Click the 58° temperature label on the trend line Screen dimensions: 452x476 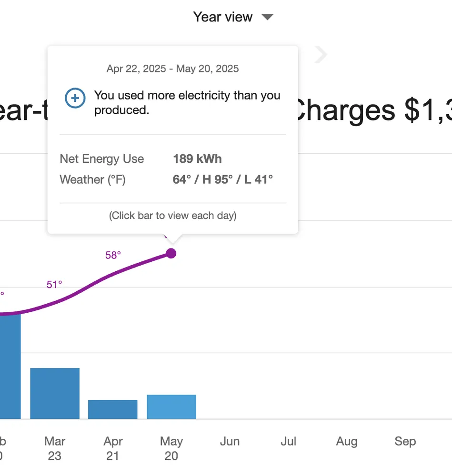coord(112,255)
